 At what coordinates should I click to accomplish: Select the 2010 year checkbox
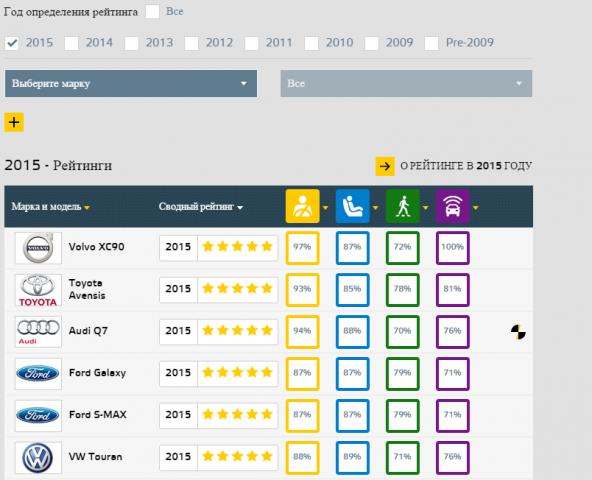311,43
